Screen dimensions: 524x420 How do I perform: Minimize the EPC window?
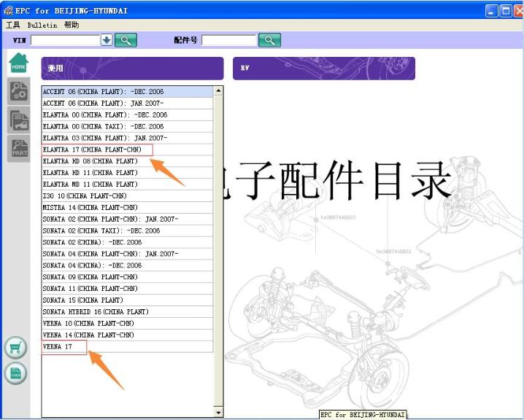coord(491,11)
